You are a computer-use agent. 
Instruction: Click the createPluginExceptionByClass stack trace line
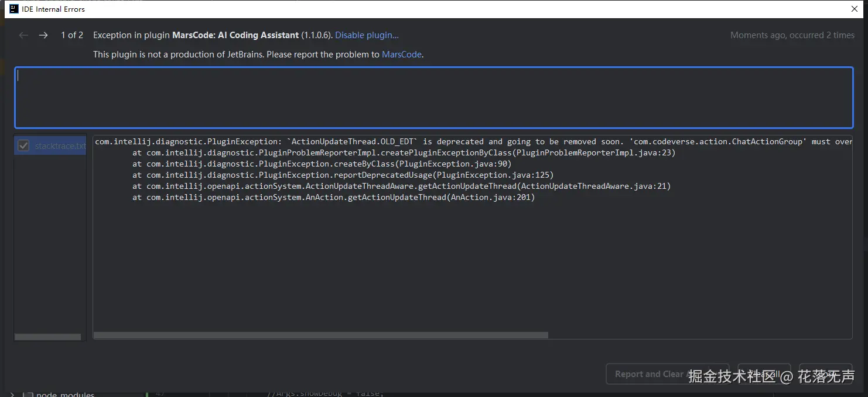click(404, 152)
